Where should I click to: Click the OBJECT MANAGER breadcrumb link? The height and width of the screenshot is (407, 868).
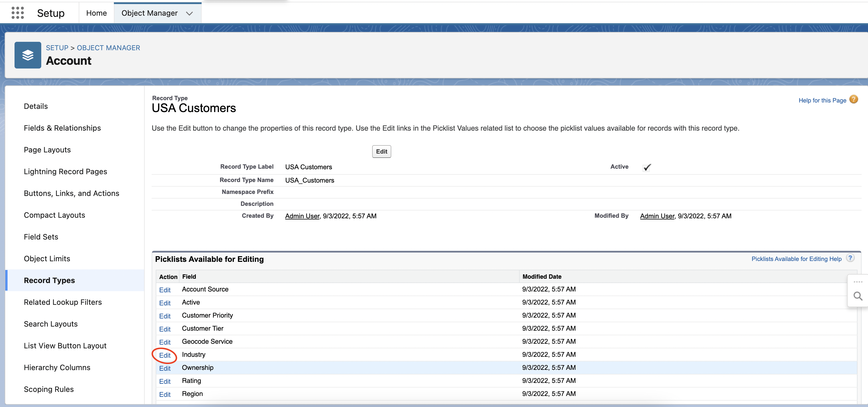(x=108, y=48)
